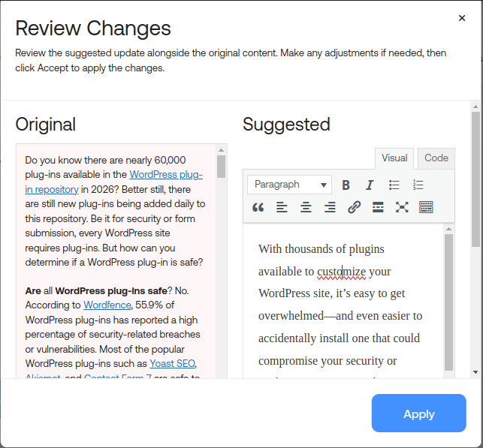
Task: Insert Read More tag
Action: coord(378,207)
